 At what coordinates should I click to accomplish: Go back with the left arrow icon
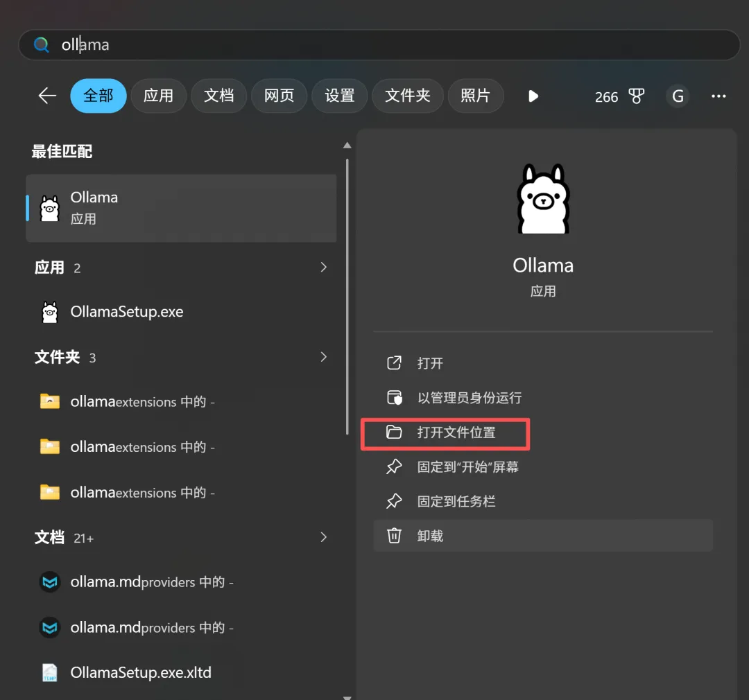point(47,96)
